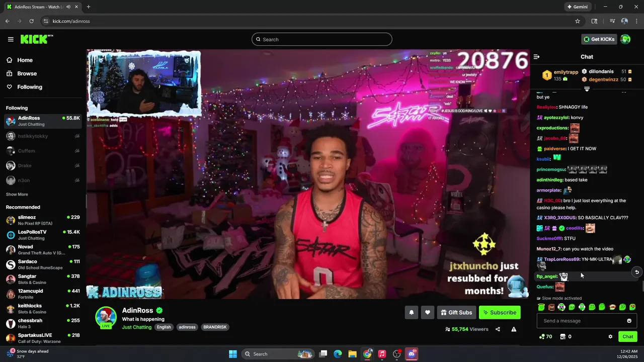
Task: Select AdinRoss in the Following list
Action: tap(43, 121)
